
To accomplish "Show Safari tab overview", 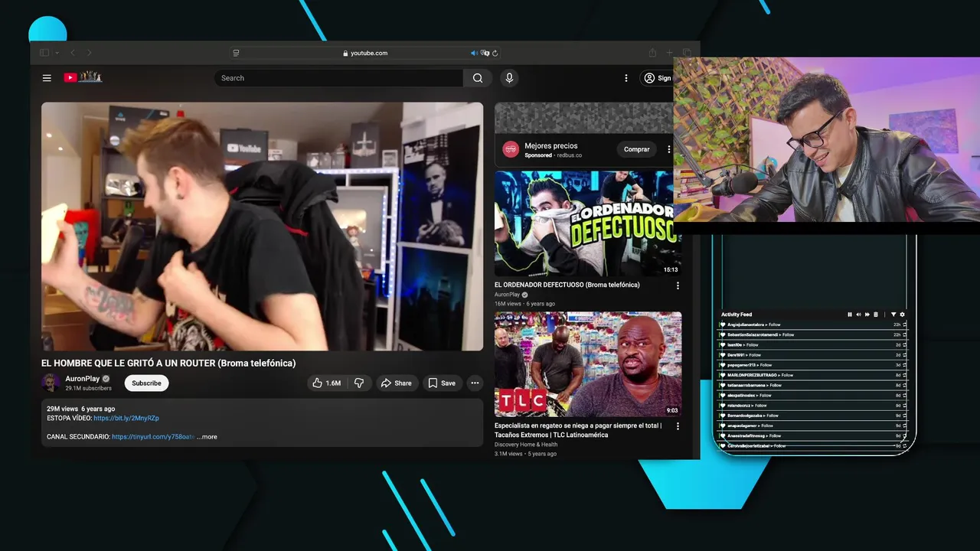I will (687, 53).
